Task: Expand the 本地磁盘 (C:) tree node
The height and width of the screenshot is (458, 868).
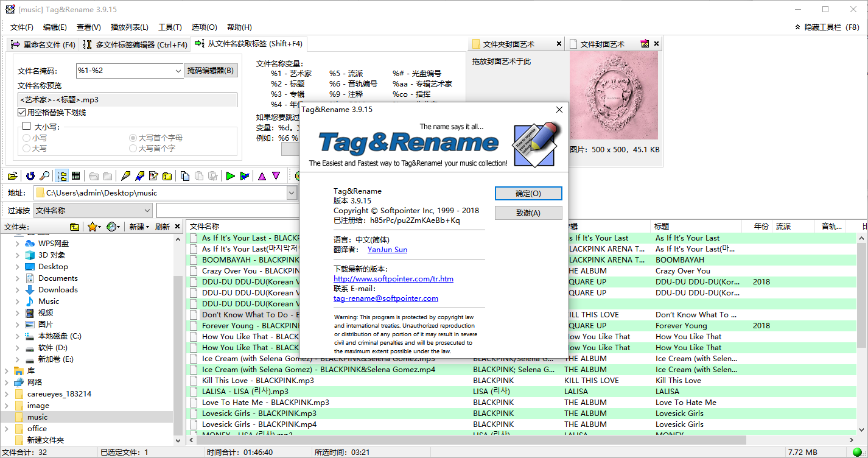Action: [18, 336]
